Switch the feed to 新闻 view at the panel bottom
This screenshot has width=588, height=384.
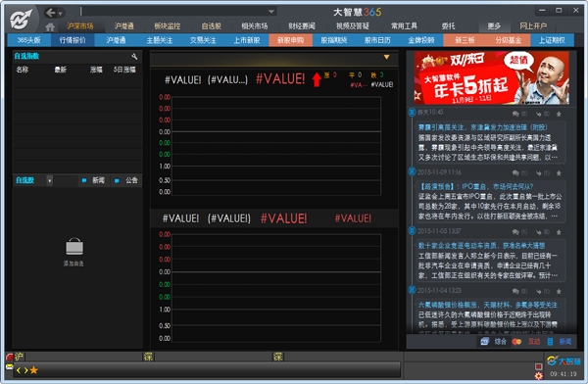560,341
